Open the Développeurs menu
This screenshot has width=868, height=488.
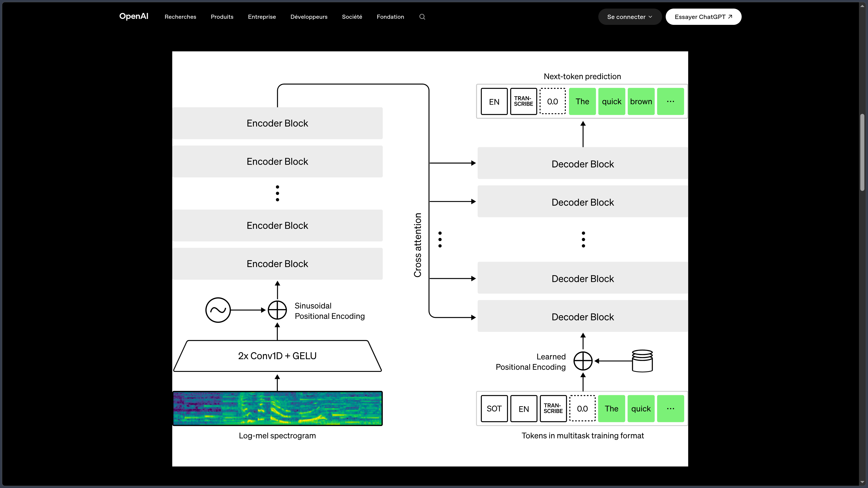[309, 17]
